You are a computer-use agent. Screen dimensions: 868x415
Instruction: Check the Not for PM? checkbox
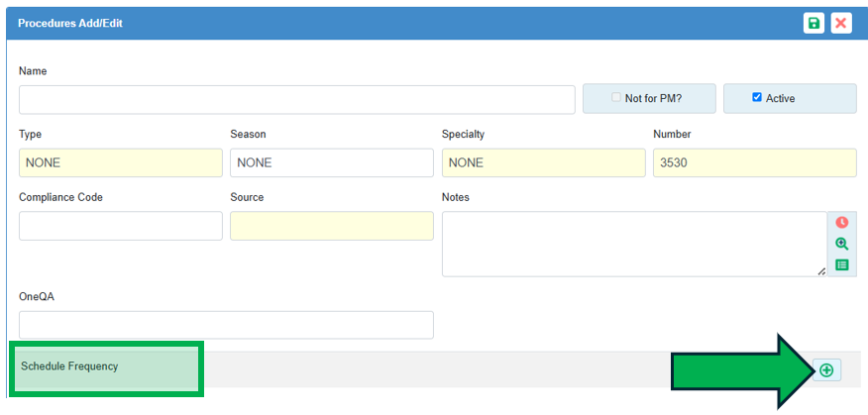click(616, 98)
